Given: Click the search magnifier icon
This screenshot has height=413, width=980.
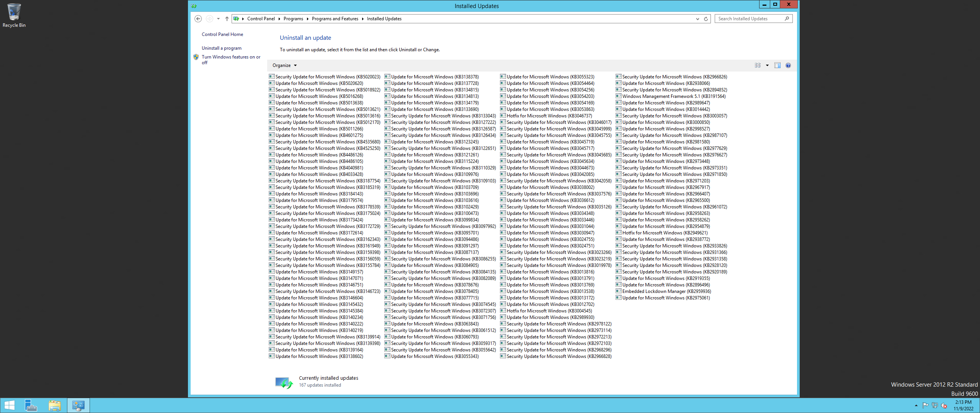Looking at the screenshot, I should [787, 18].
